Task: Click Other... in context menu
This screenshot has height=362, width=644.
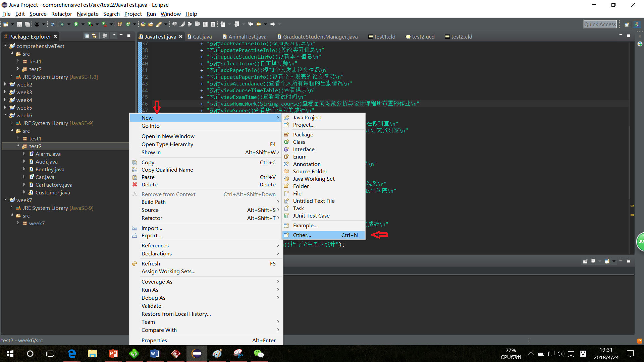Action: (302, 235)
